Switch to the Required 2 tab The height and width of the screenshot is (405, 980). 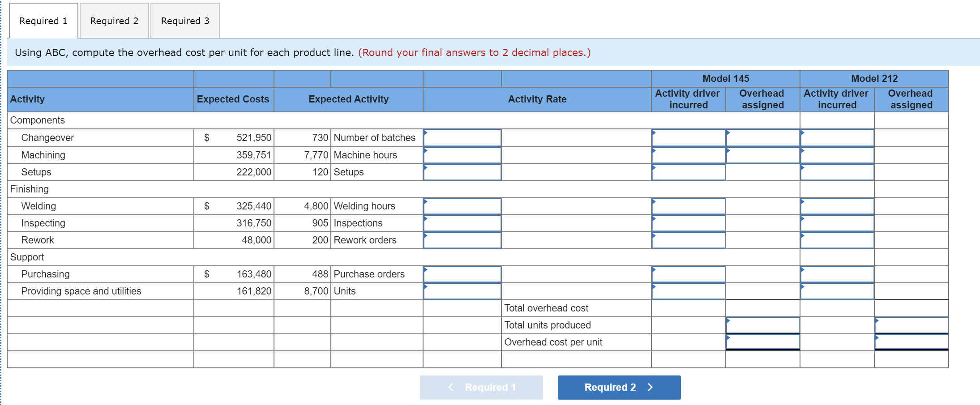114,21
